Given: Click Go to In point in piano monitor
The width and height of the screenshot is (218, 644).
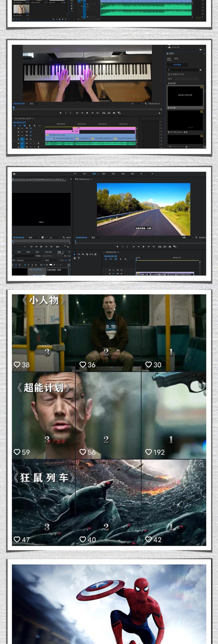Looking at the screenshot, I should (77, 113).
